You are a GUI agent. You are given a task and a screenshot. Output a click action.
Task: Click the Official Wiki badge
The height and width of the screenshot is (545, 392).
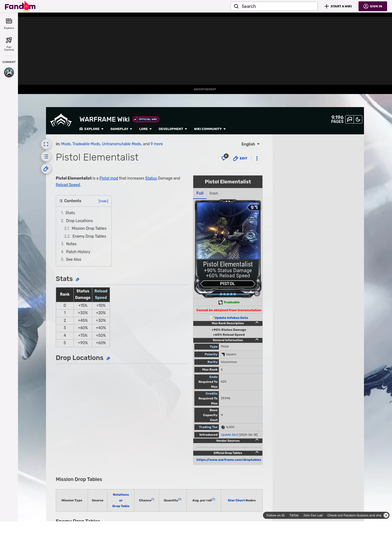pos(146,119)
